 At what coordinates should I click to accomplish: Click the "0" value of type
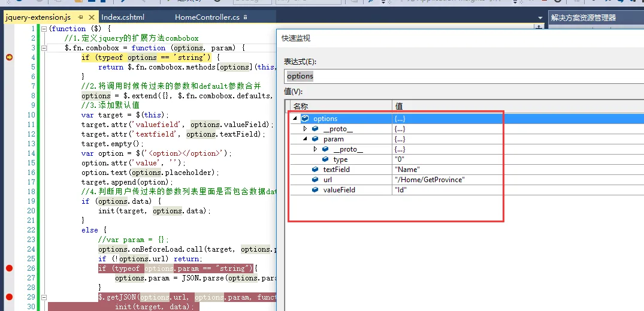[400, 159]
